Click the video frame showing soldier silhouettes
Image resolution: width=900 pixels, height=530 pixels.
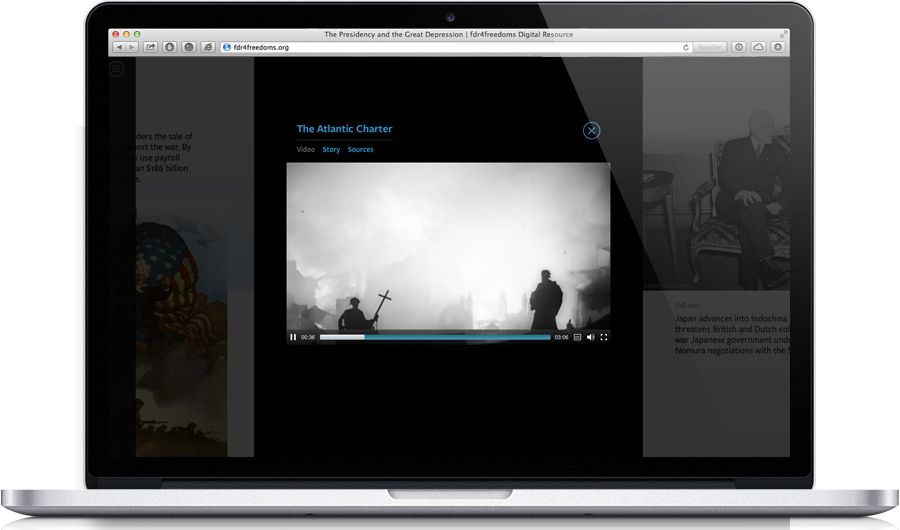pos(448,247)
